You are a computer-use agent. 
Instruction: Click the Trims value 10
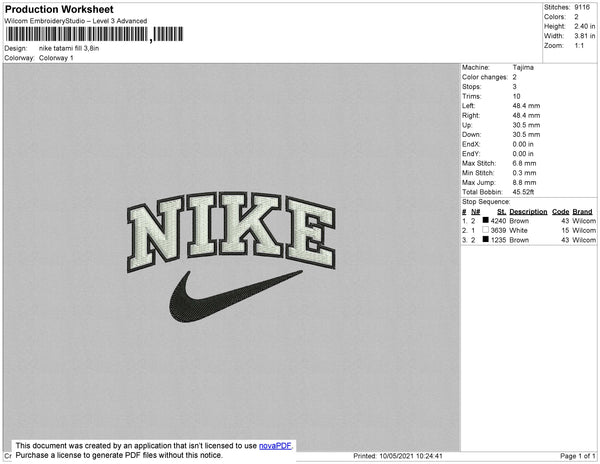point(516,96)
